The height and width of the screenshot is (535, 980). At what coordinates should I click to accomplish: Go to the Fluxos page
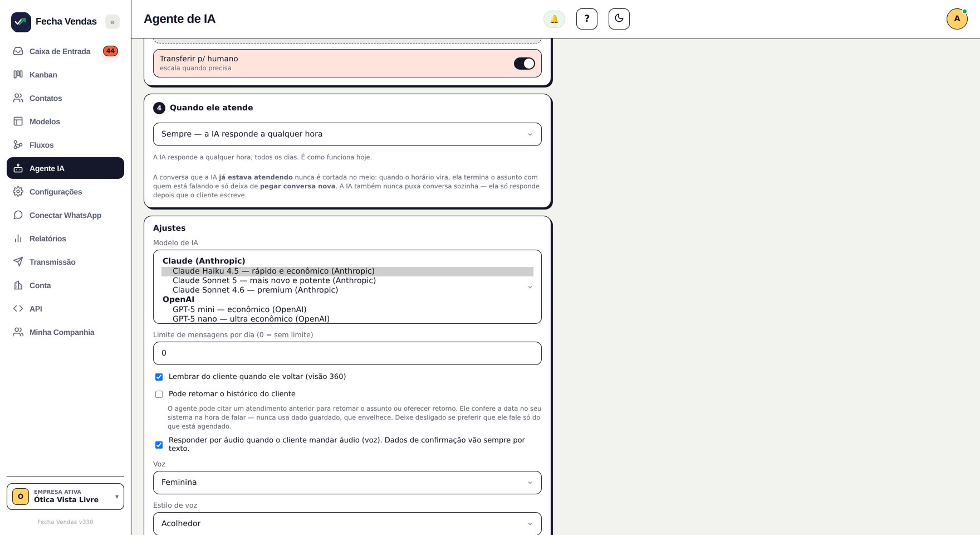click(65, 145)
